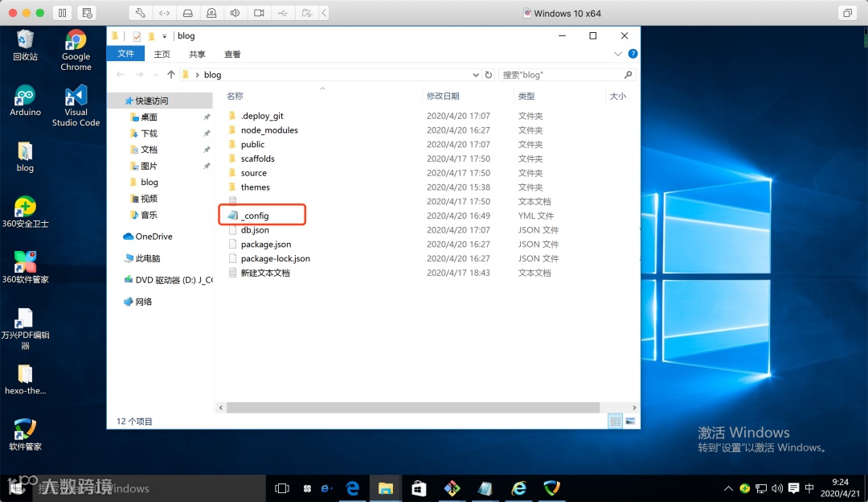
Task: Select the 软件管家 desktop icon
Action: [25, 435]
